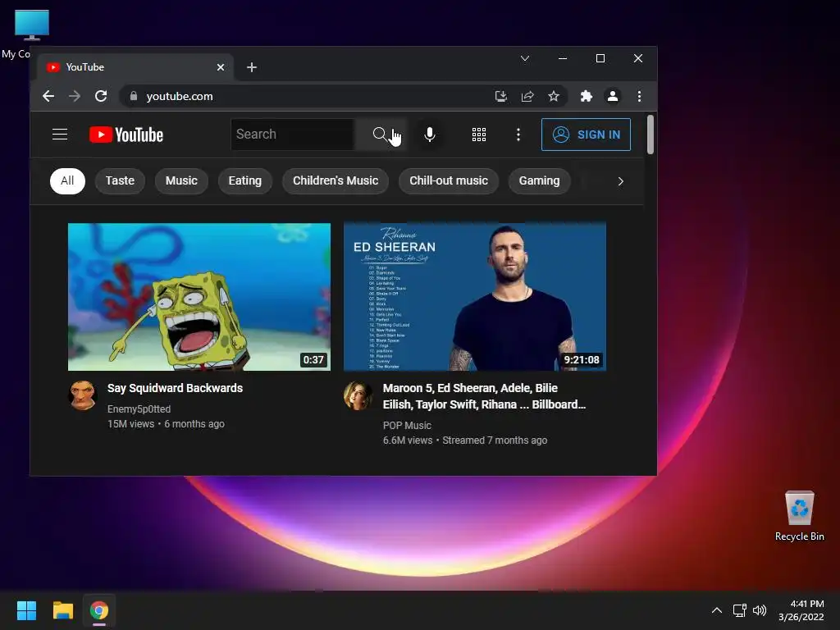Open File Explorer from the taskbar
This screenshot has width=840, height=630.
[x=62, y=610]
